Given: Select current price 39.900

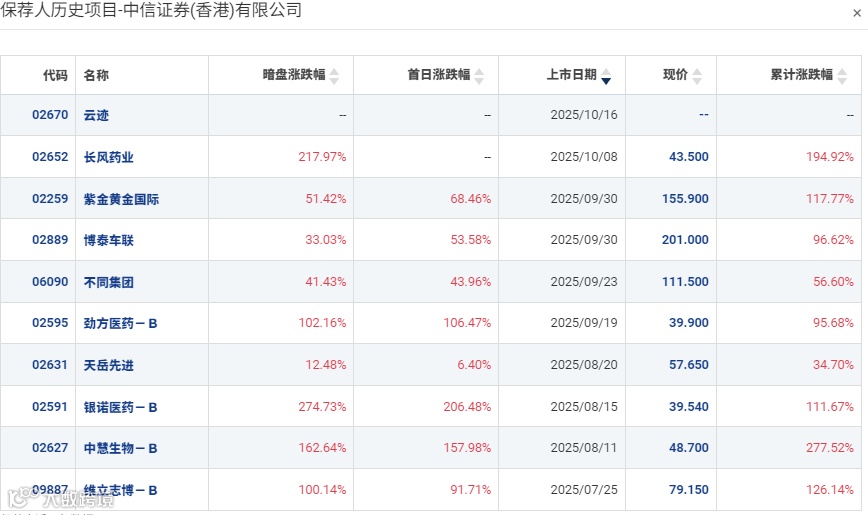Looking at the screenshot, I should pyautogui.click(x=689, y=323).
